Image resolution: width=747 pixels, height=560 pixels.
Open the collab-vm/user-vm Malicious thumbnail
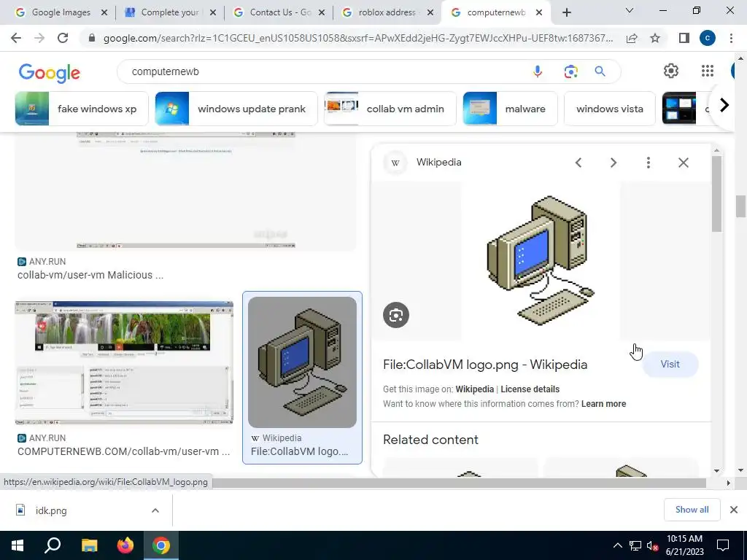click(x=185, y=191)
